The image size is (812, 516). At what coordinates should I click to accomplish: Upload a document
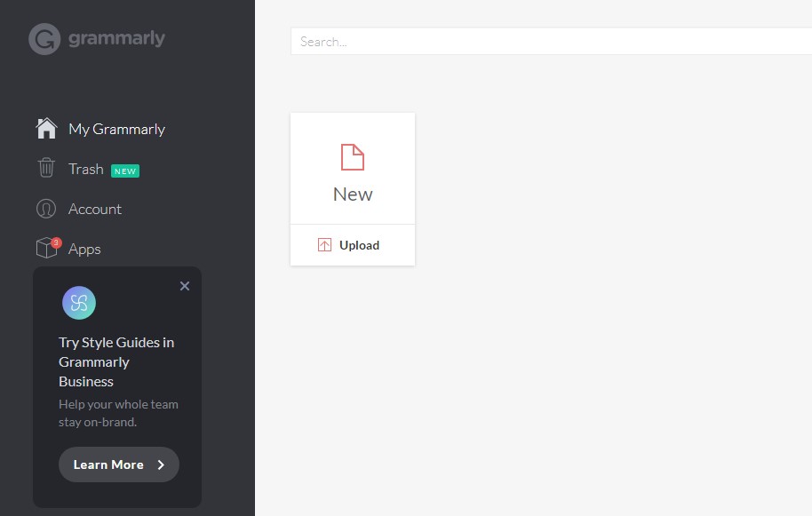tap(353, 245)
